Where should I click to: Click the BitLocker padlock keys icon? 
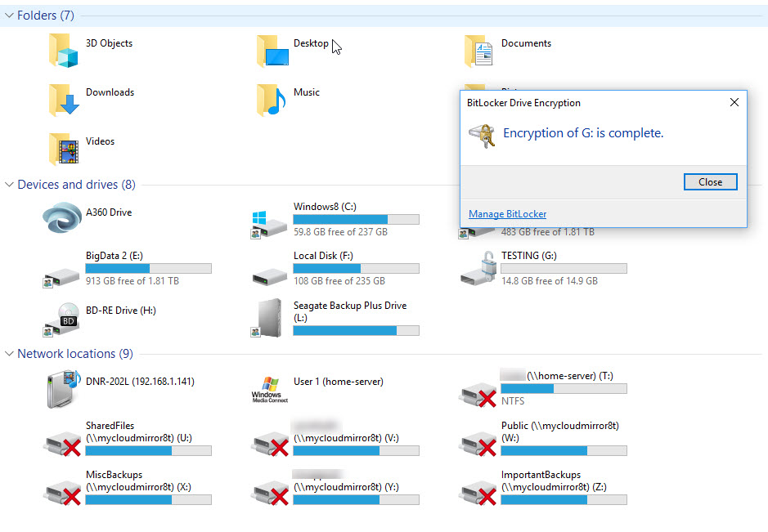pos(482,136)
